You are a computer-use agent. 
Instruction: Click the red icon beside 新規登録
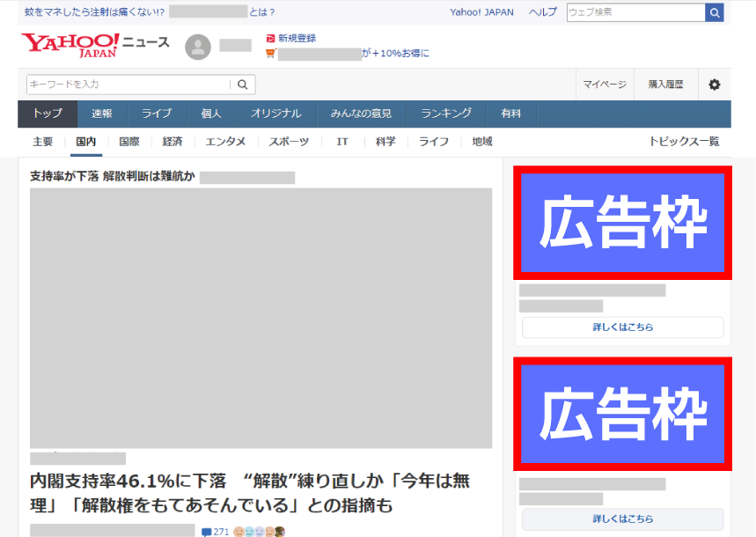pos(270,39)
